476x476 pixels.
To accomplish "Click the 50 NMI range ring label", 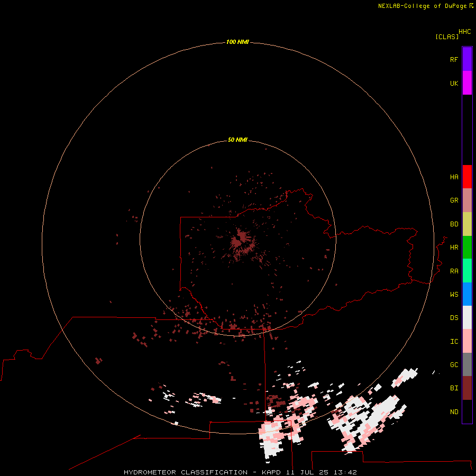I will coord(237,140).
